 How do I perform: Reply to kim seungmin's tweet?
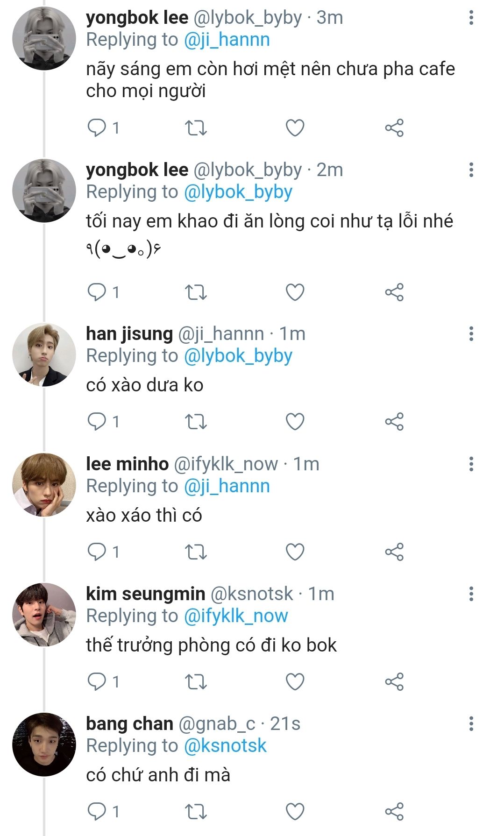coord(97,682)
